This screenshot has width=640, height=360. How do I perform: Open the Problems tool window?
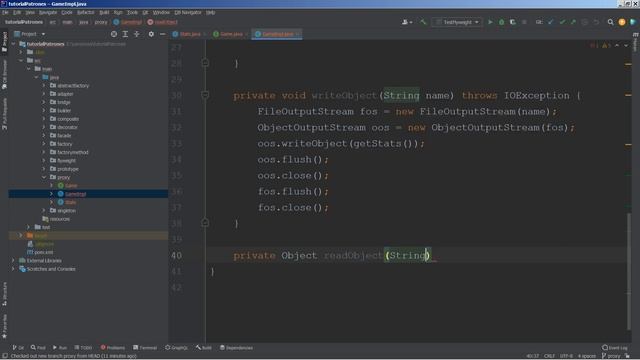point(113,348)
